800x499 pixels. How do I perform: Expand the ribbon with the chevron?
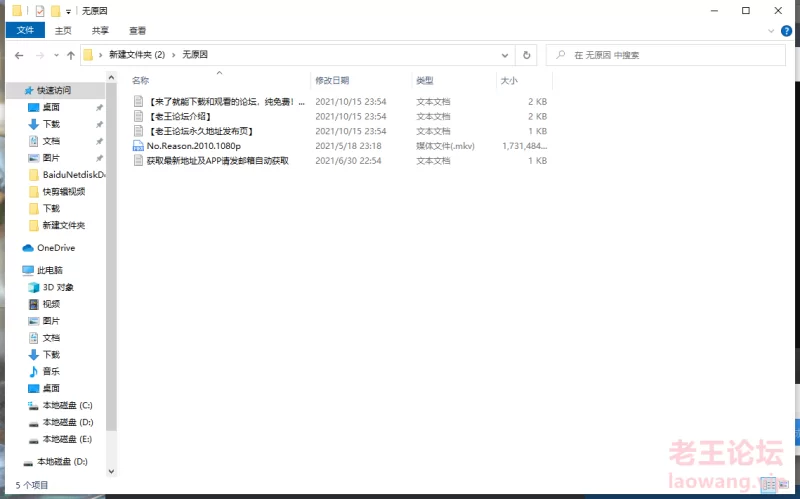coord(773,31)
